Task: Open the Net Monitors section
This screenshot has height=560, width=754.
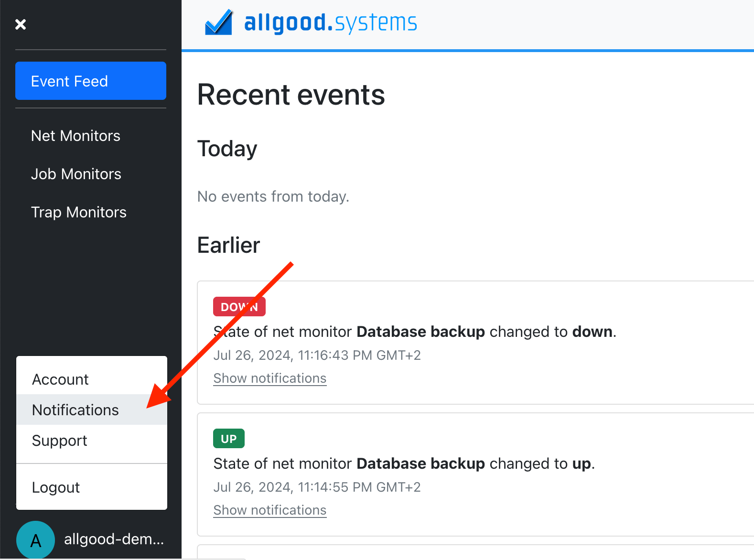Action: tap(75, 136)
